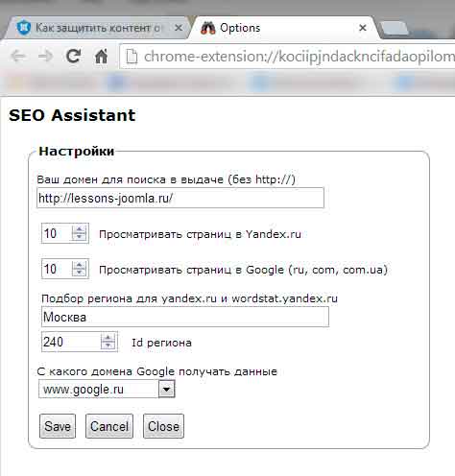
Task: Click the region field containing Москва
Action: 185,317
